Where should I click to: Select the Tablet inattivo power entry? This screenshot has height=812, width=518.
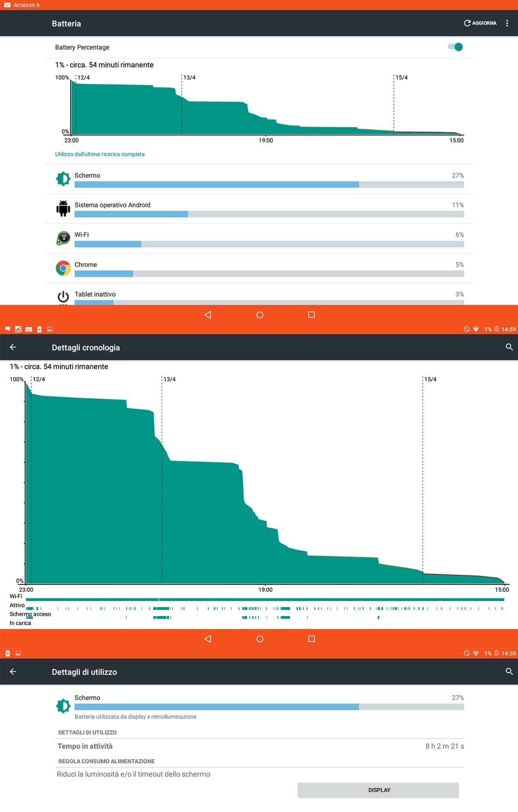(260, 296)
